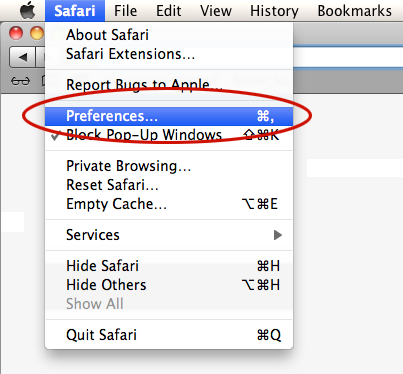Screen dimensions: 403x374
Task: Select Report Bugs to Apple...
Action: tap(169, 85)
